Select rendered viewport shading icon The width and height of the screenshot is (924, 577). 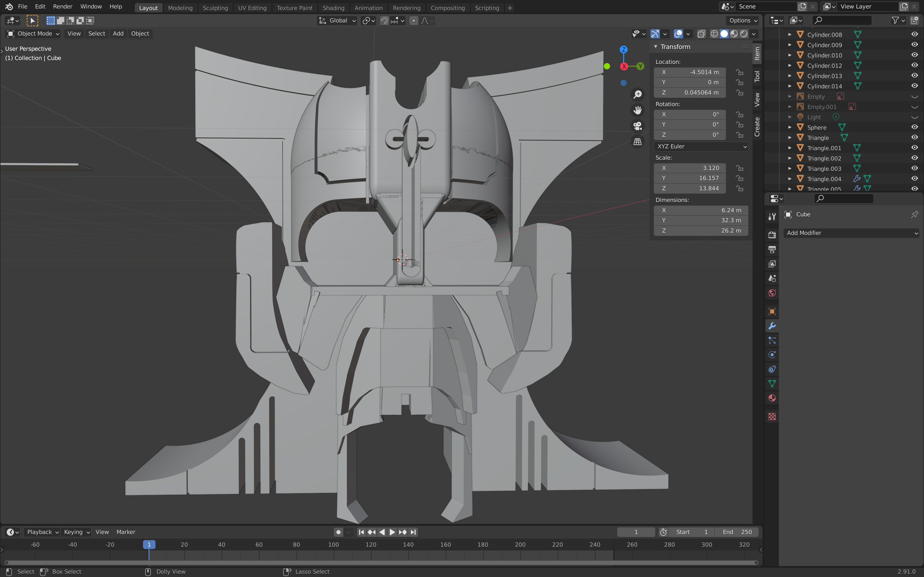coord(744,33)
